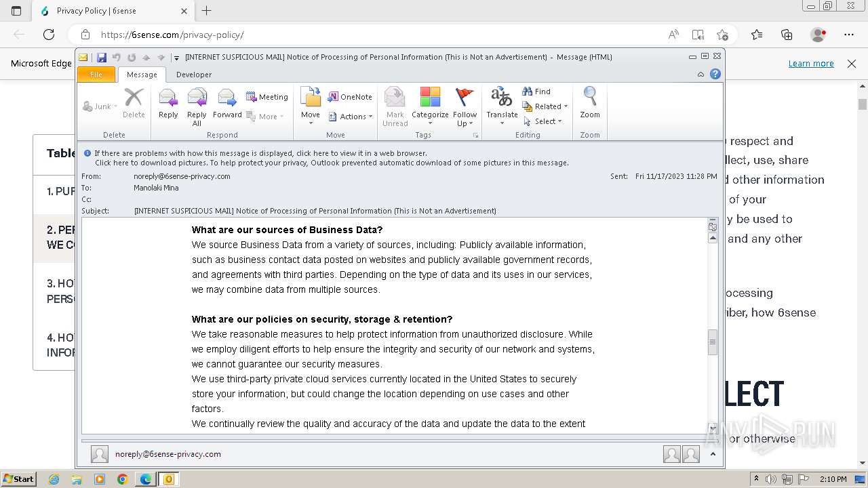The image size is (868, 488).
Task: Click the Next Item down arrow
Action: tap(161, 58)
